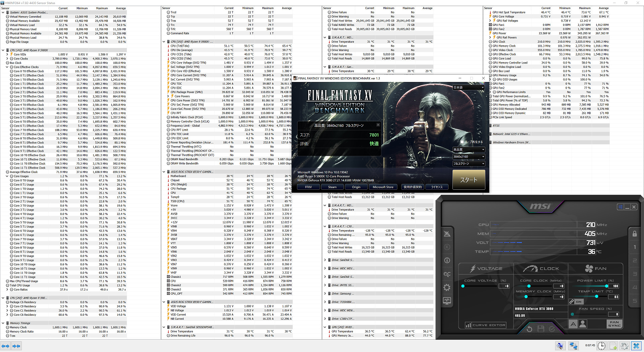The height and width of the screenshot is (352, 644).
Task: Reset Afterburner settings to defaults
Action: 529,329
